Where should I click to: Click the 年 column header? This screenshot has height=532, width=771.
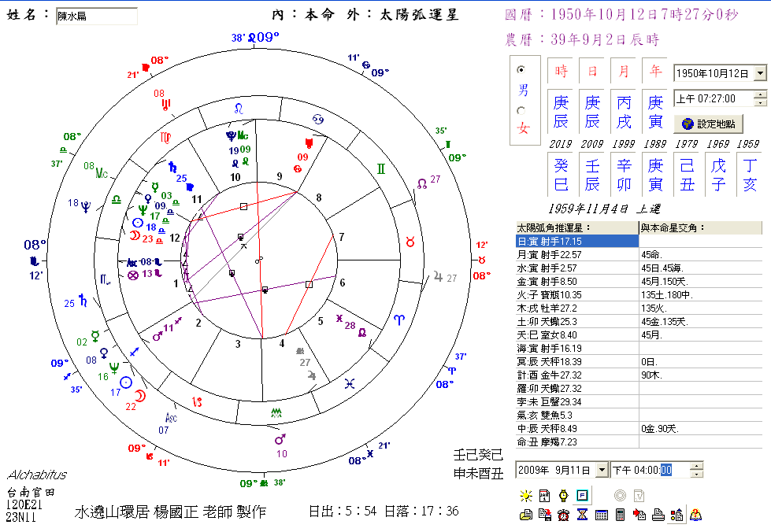pos(655,69)
